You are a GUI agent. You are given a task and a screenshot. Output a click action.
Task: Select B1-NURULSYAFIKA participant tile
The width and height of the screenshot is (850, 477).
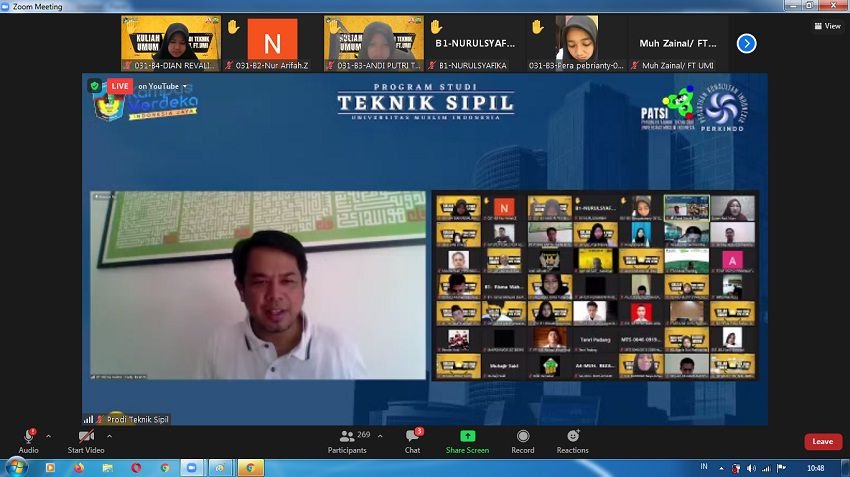pyautogui.click(x=475, y=43)
